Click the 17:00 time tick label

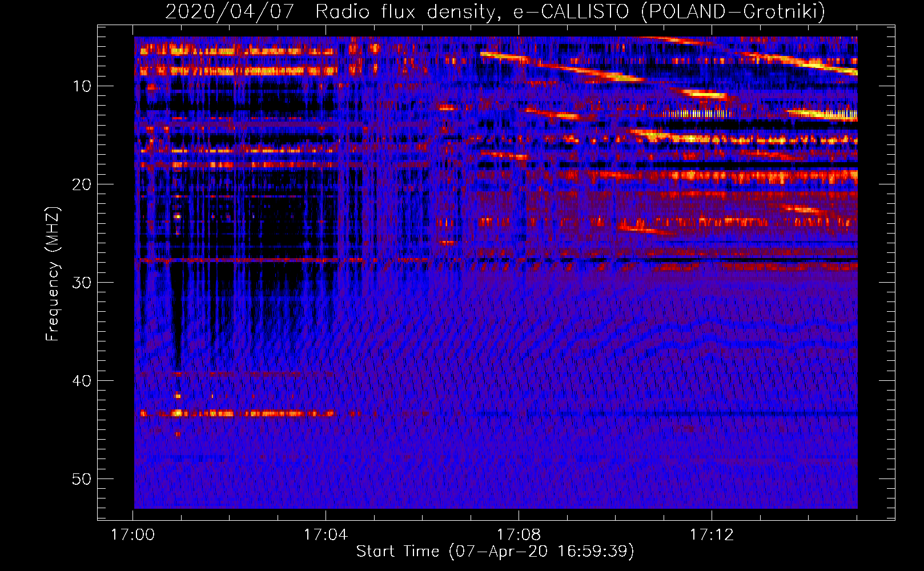pyautogui.click(x=132, y=535)
